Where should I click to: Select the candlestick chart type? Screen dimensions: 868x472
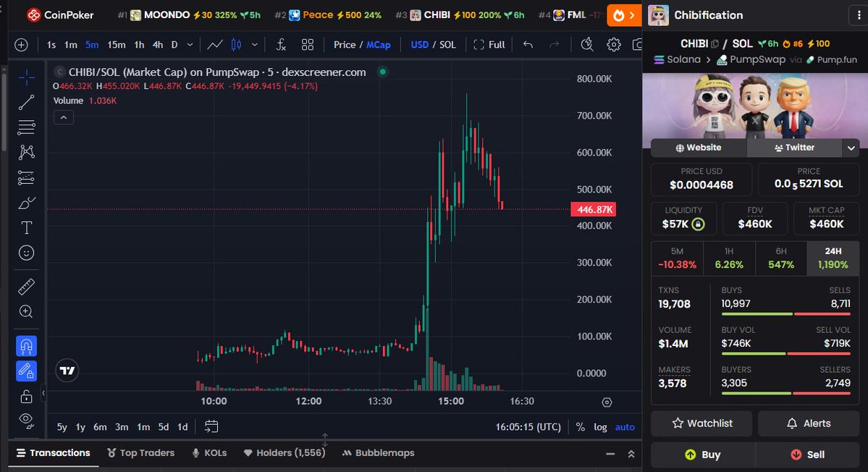tap(237, 45)
